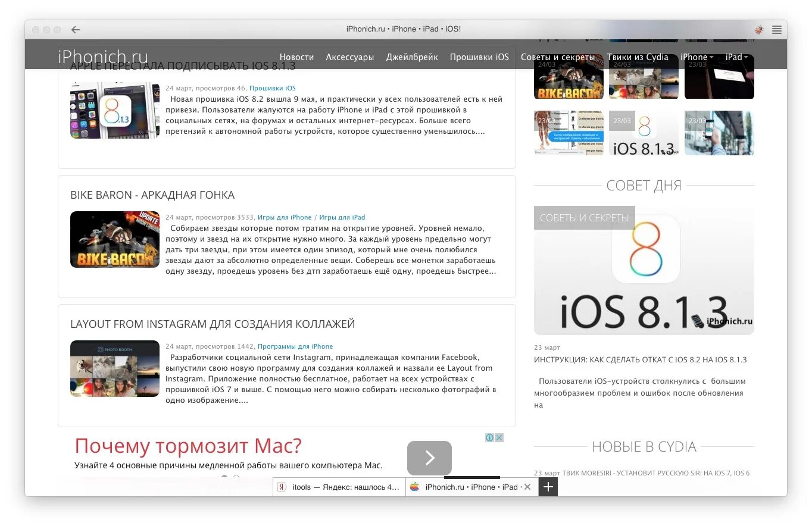Close the iPhonich.ru tab
Viewport: 812px width, 526px height.
[x=527, y=487]
